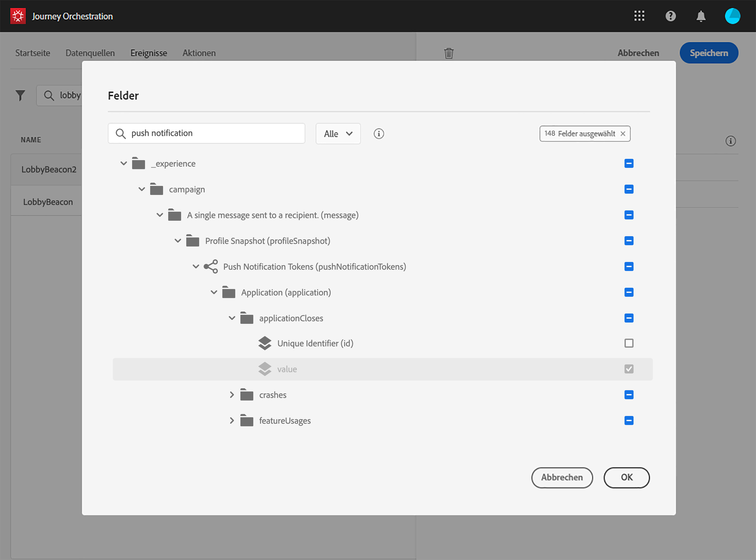The image size is (756, 560).
Task: Click the Journey Orchestration logo icon
Action: coord(18,16)
